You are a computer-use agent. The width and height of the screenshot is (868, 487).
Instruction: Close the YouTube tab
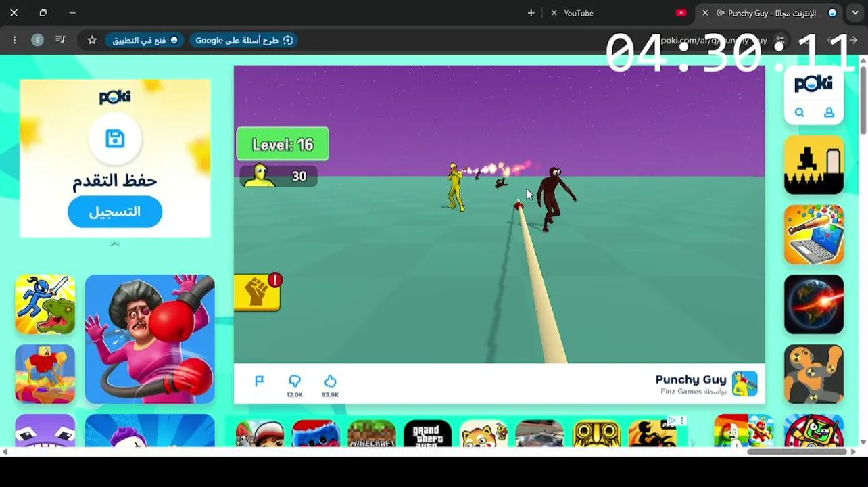(554, 13)
